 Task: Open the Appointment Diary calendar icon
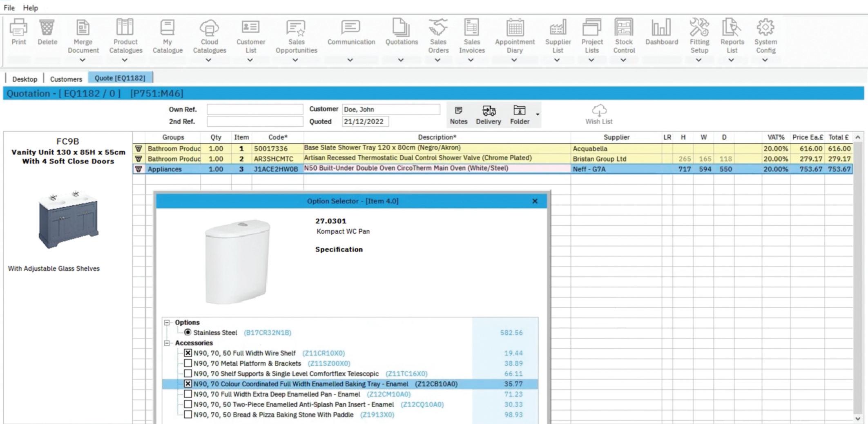click(515, 27)
